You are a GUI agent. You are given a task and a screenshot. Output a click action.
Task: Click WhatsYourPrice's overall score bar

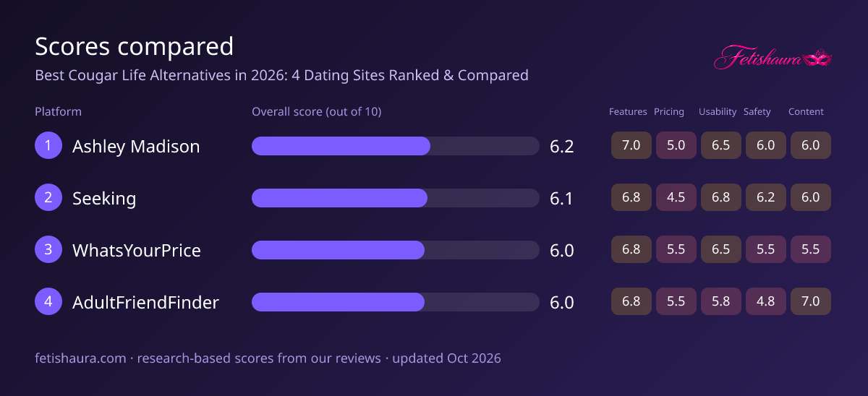coord(395,249)
